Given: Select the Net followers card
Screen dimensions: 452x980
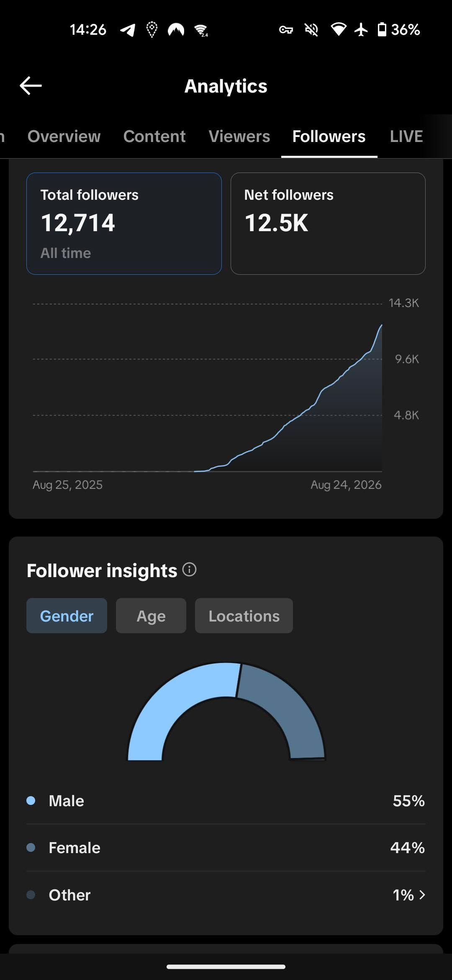Looking at the screenshot, I should point(328,224).
